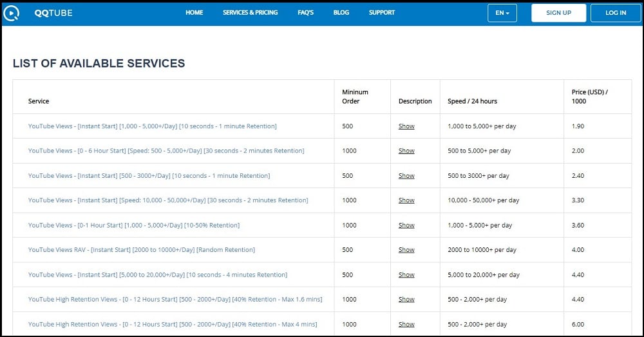
Task: Select speed cell 2000 to 10000+ per day
Action: pyautogui.click(x=482, y=250)
